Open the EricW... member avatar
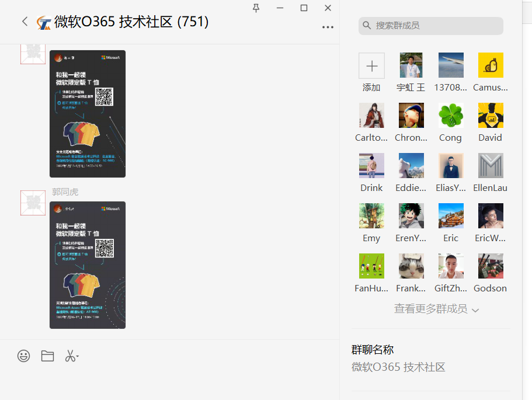 [x=491, y=216]
